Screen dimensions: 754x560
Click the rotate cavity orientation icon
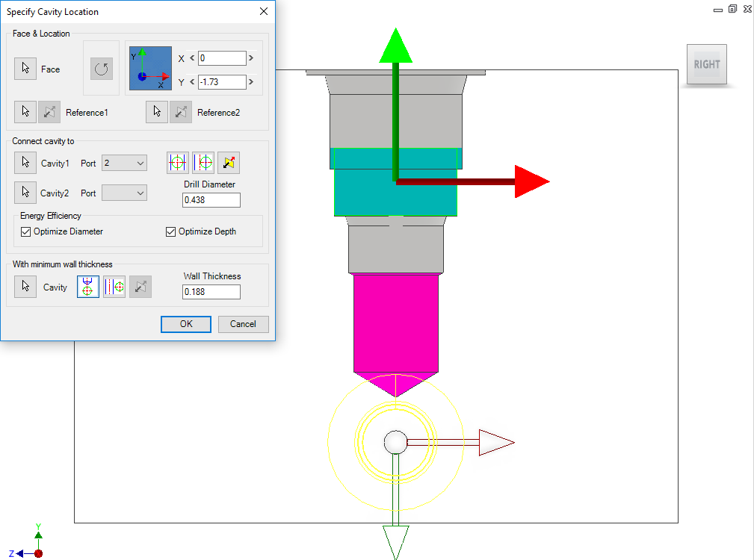(x=100, y=68)
